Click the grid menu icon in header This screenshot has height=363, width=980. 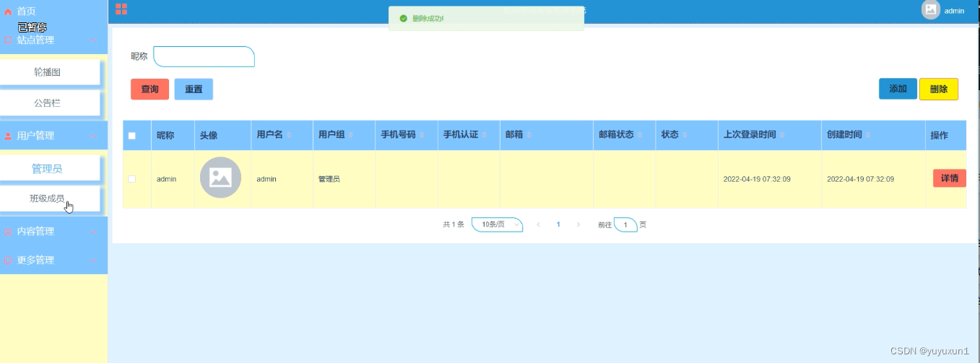[121, 9]
